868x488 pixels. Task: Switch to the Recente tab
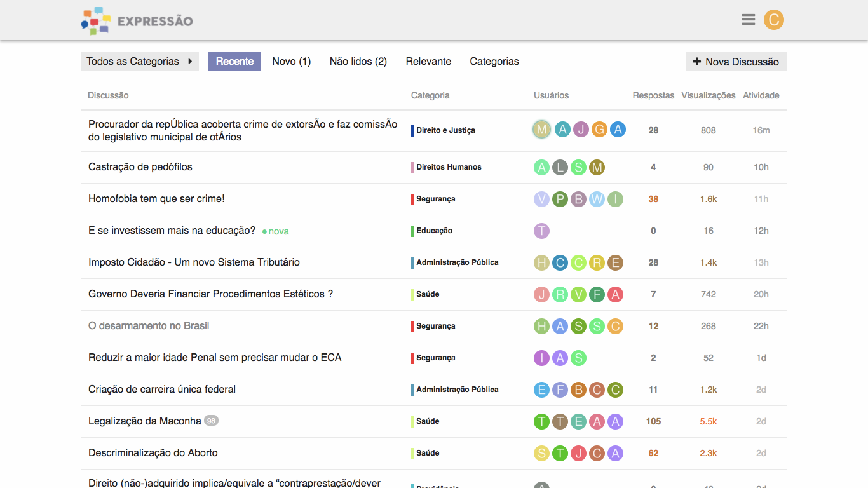(234, 62)
